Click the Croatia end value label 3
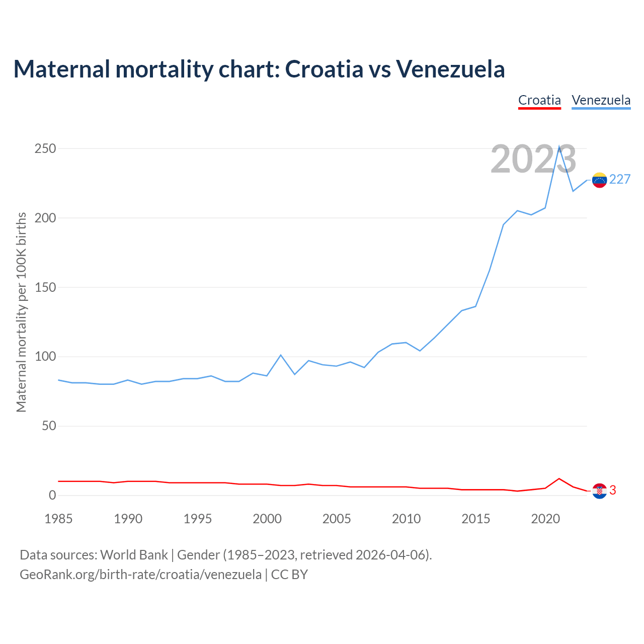 [x=613, y=490]
